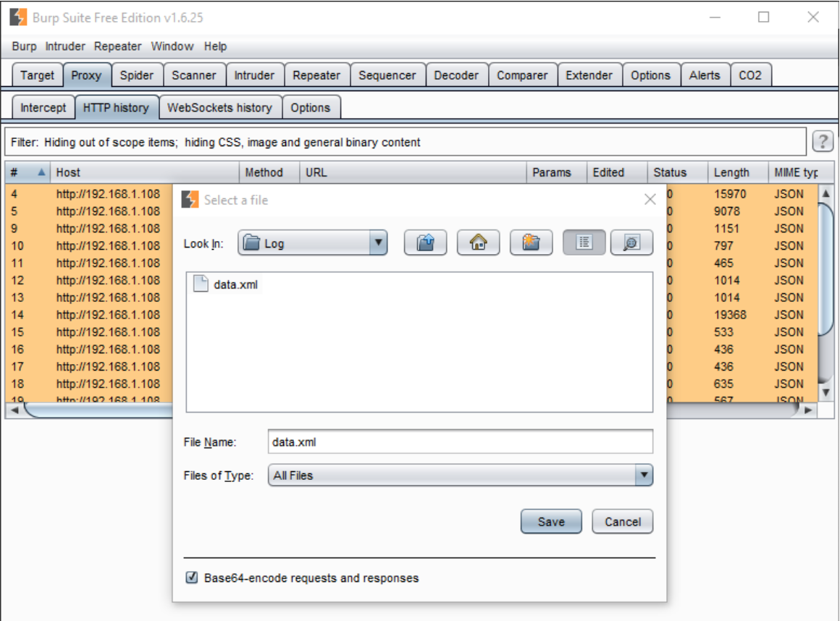The image size is (840, 621).
Task: Select the data.xml file icon
Action: pos(201,284)
